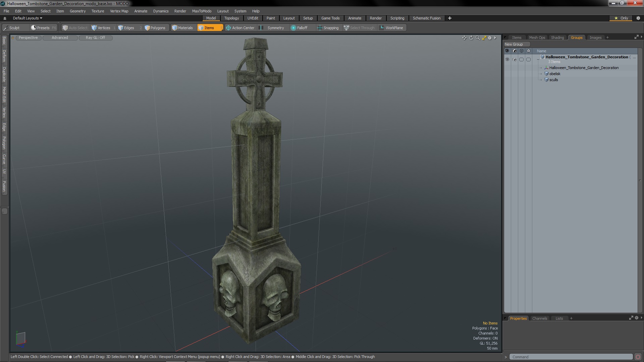The width and height of the screenshot is (644, 362).
Task: Open the Default Layouts dropdown
Action: (28, 18)
